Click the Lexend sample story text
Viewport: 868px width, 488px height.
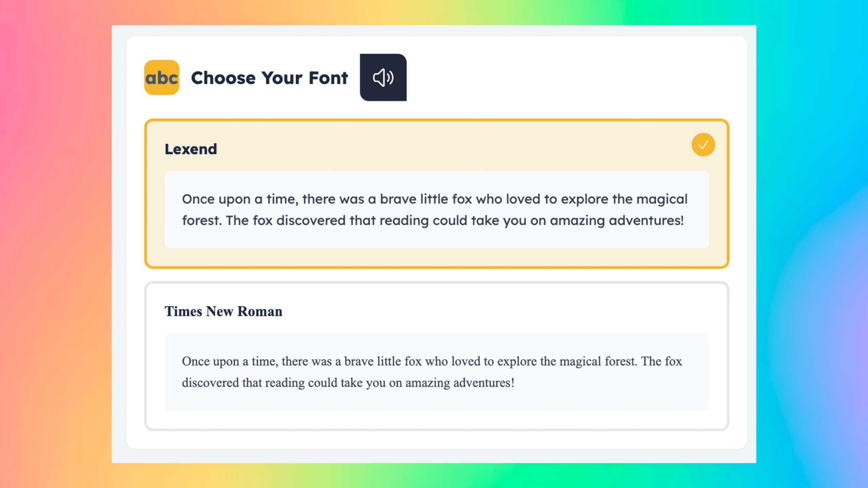[435, 209]
